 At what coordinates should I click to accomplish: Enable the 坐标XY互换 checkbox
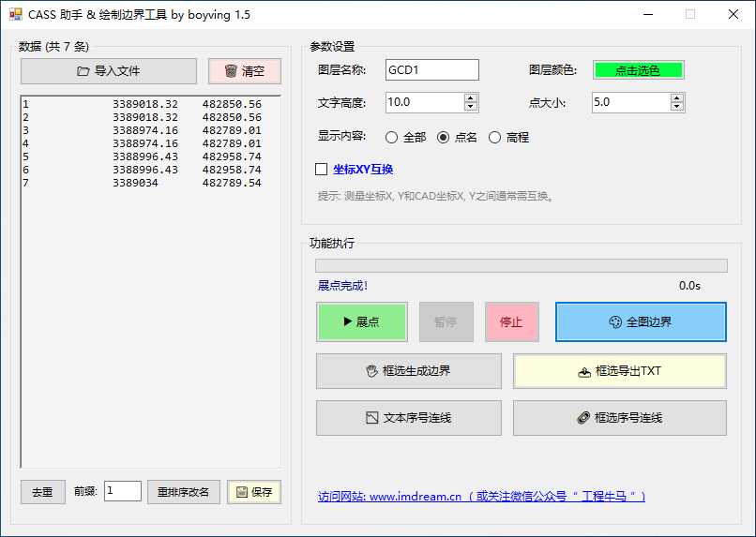pos(322,170)
